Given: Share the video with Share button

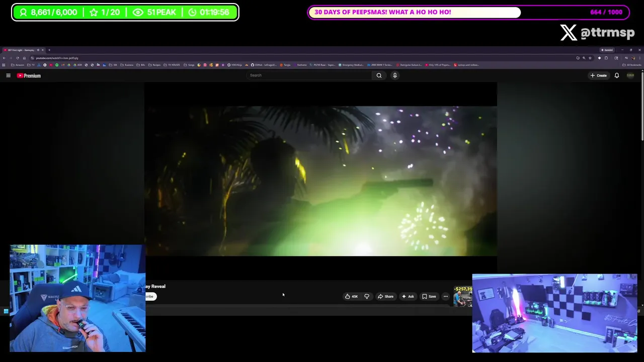Looking at the screenshot, I should coord(385,296).
